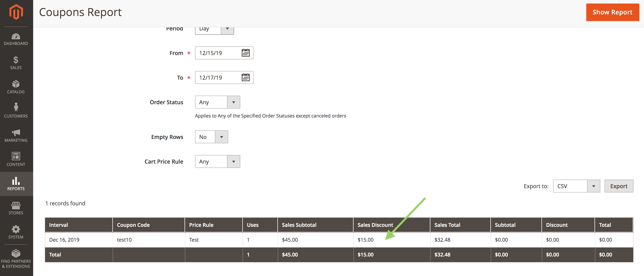Open the Content layout icon menu

pos(16,159)
